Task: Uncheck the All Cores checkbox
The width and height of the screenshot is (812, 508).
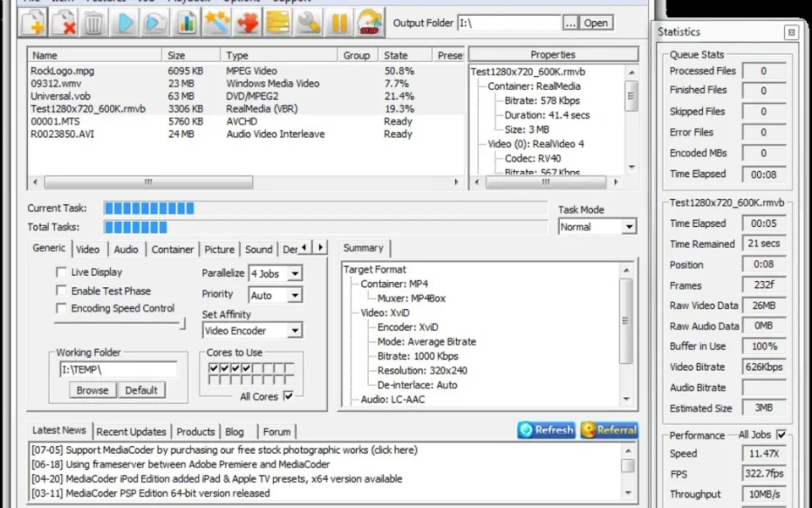Action: click(288, 396)
